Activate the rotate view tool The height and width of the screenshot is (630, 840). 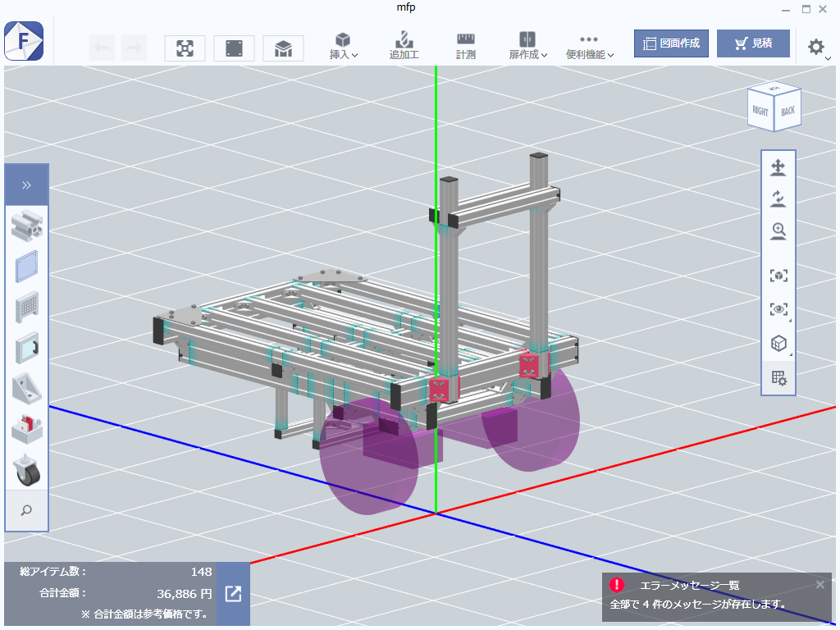pyautogui.click(x=778, y=199)
